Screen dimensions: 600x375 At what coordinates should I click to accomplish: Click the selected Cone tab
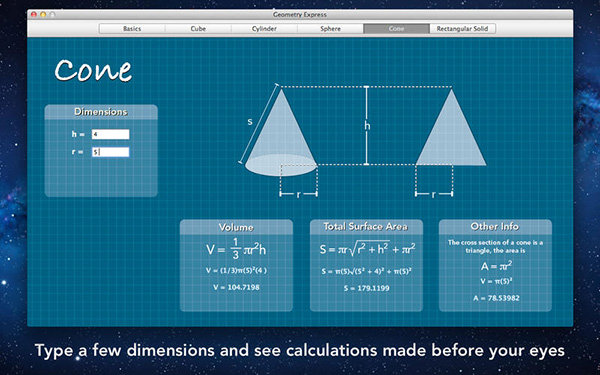tap(396, 29)
